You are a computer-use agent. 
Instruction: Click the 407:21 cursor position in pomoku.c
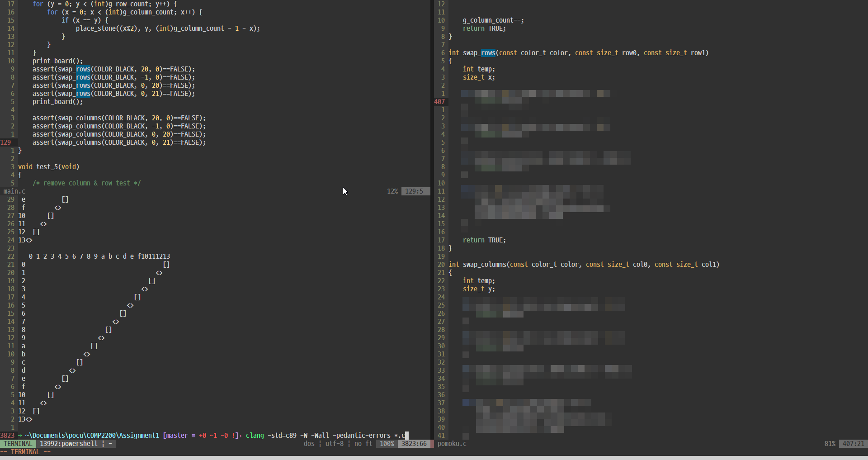tap(854, 444)
